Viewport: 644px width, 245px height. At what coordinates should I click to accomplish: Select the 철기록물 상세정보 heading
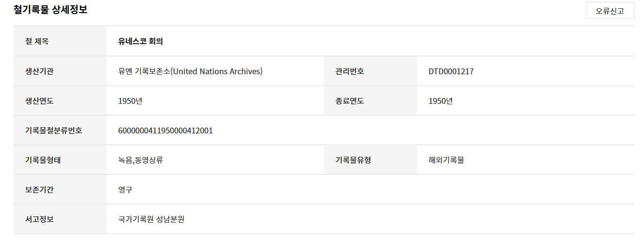[50, 9]
